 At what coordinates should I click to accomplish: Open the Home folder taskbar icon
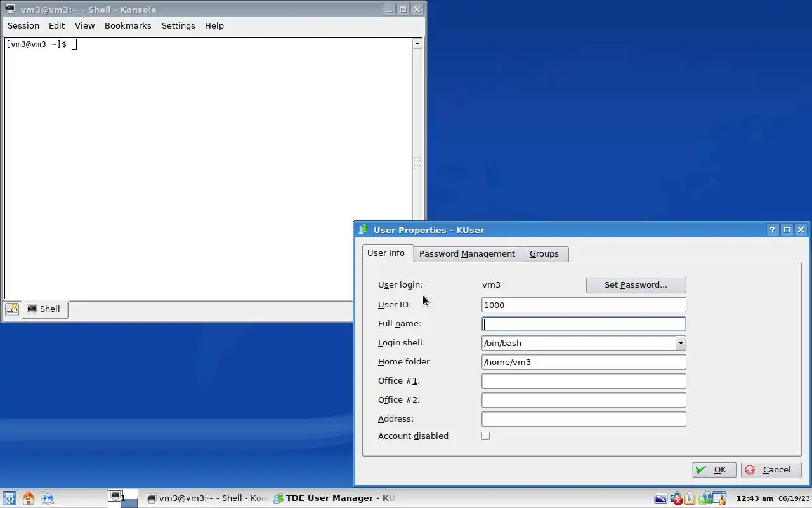coord(29,498)
